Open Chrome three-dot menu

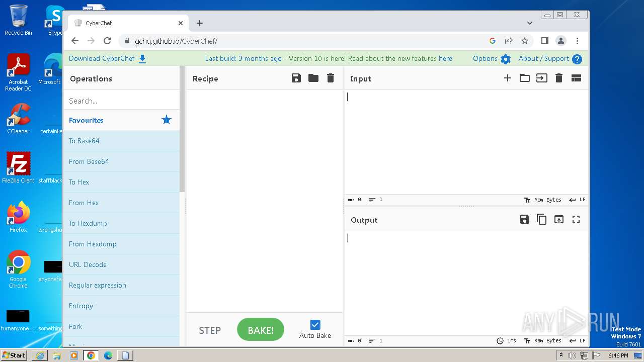(577, 41)
